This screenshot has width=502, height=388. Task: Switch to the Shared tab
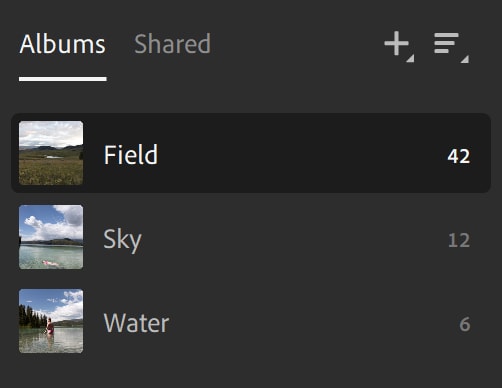tap(172, 44)
